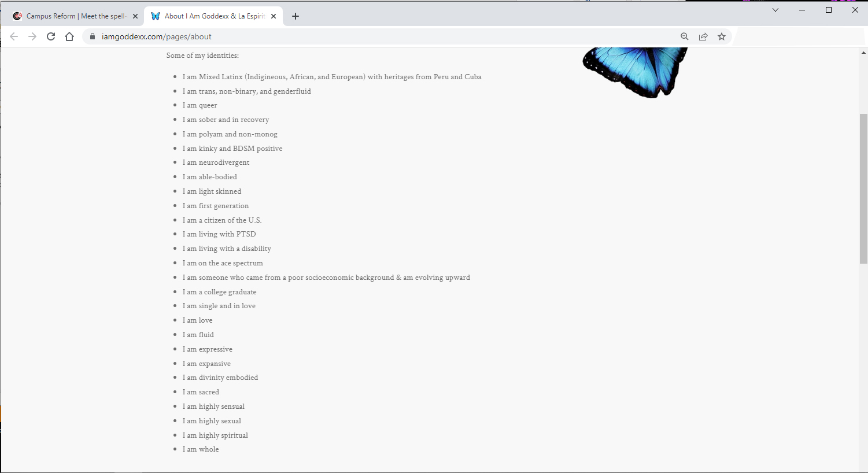Click 'I am highly sexual' line

pyautogui.click(x=212, y=421)
